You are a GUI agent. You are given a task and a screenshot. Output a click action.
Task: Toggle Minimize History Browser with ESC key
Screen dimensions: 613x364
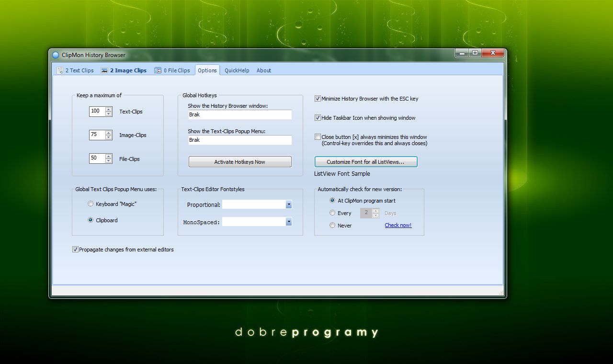click(318, 99)
